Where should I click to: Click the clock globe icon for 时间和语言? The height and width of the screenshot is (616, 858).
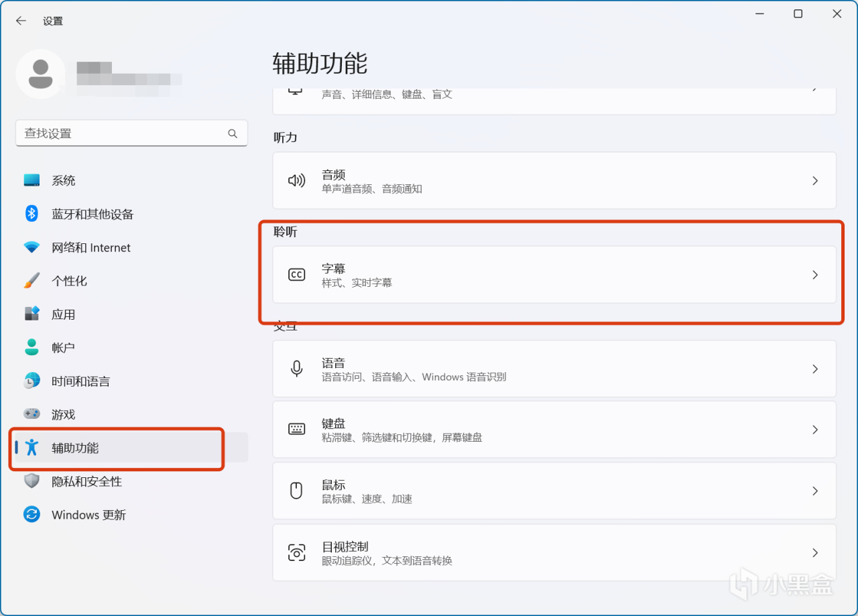tap(32, 381)
